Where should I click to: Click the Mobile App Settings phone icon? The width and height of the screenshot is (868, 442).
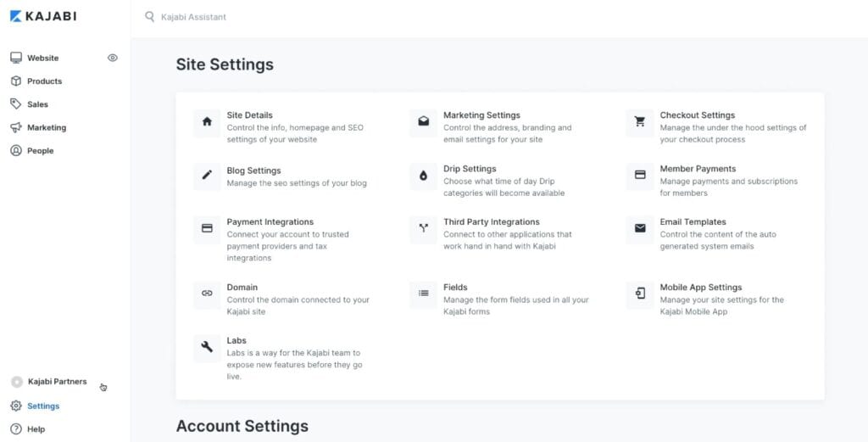coord(640,294)
